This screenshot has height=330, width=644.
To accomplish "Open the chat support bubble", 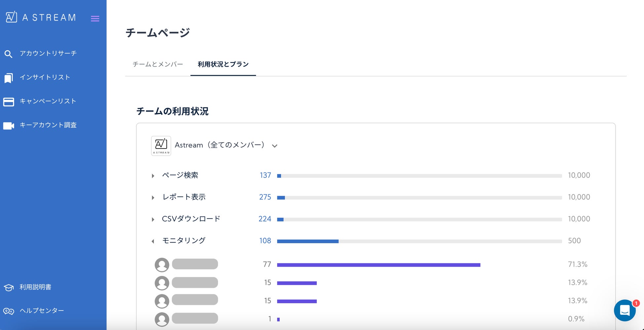I will point(625,310).
